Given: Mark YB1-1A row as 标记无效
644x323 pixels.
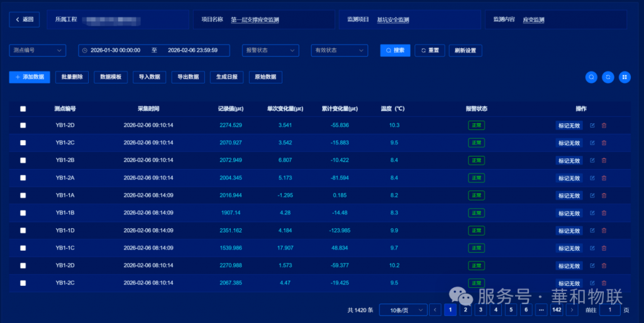Looking at the screenshot, I should 569,196.
